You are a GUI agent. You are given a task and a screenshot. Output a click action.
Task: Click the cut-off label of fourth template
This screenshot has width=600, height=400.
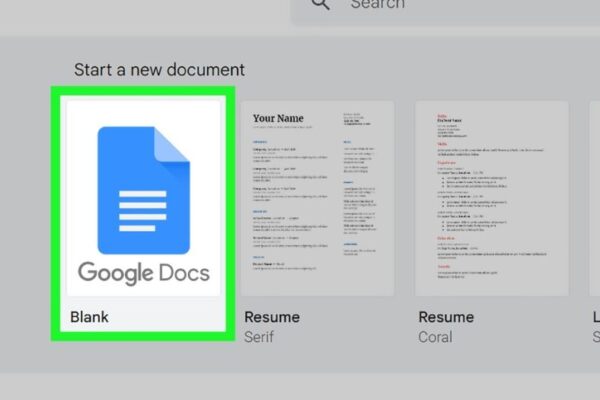click(x=595, y=317)
